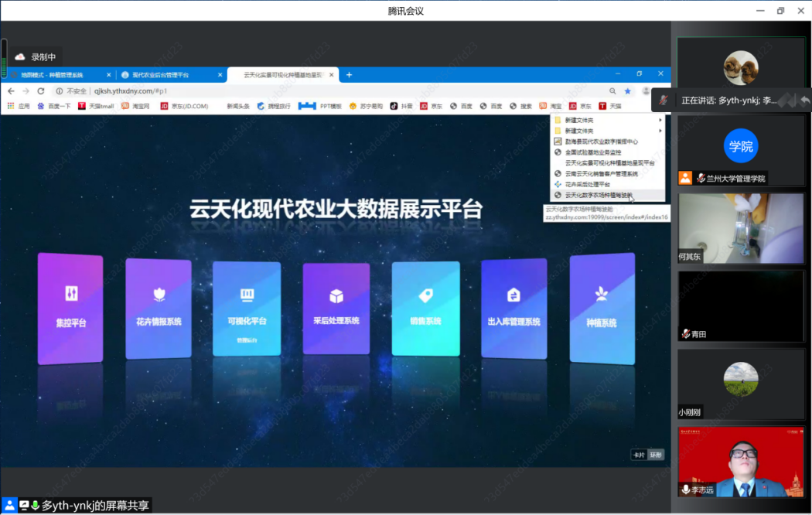Open the 采后处理系统 card
812x515 pixels.
click(x=336, y=308)
